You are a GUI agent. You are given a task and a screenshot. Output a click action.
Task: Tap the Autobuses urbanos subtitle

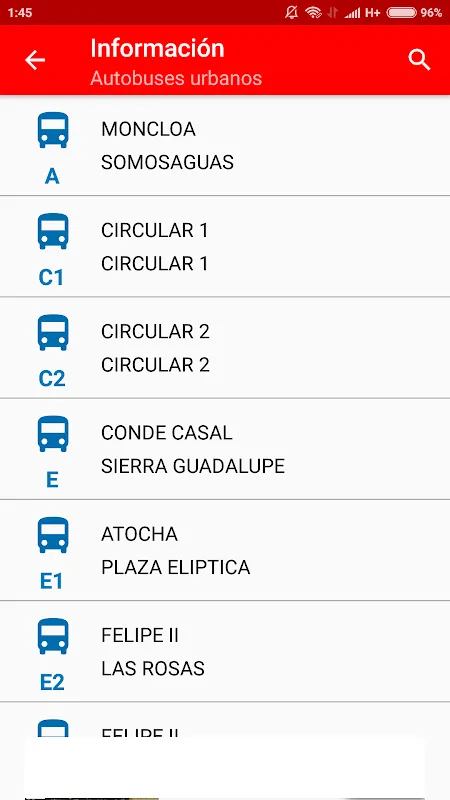[x=176, y=78]
